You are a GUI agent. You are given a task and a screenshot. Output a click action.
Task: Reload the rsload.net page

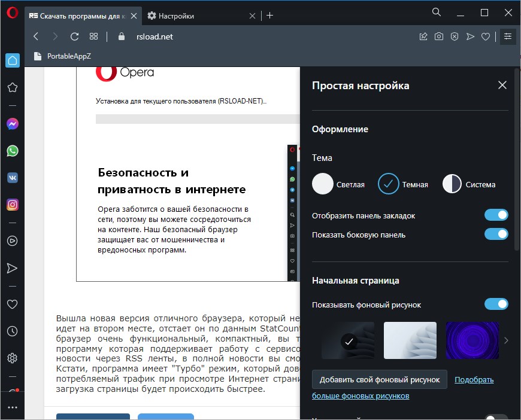(74, 36)
